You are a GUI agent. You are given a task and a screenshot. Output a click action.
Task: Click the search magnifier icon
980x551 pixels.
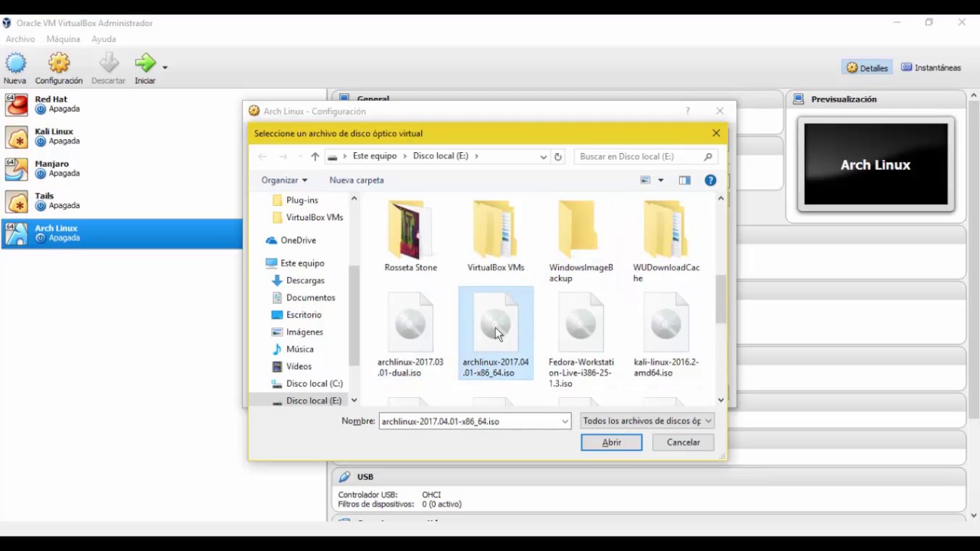click(x=708, y=156)
